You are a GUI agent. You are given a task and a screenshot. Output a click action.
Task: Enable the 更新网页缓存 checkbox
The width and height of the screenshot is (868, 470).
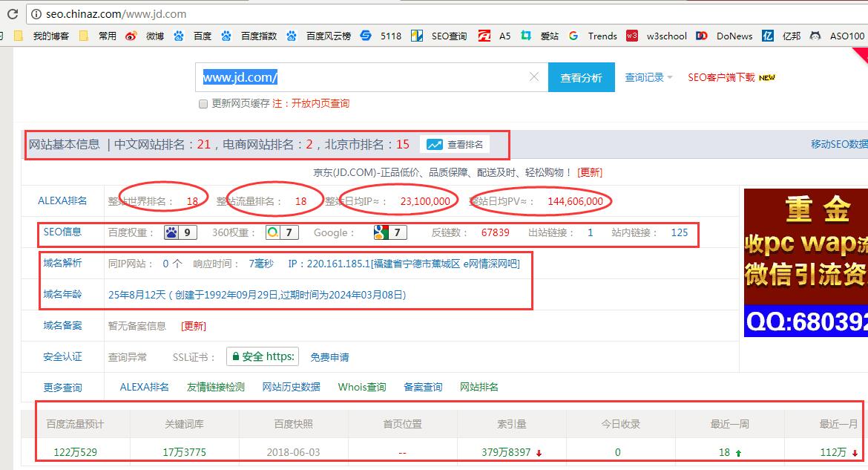click(203, 104)
